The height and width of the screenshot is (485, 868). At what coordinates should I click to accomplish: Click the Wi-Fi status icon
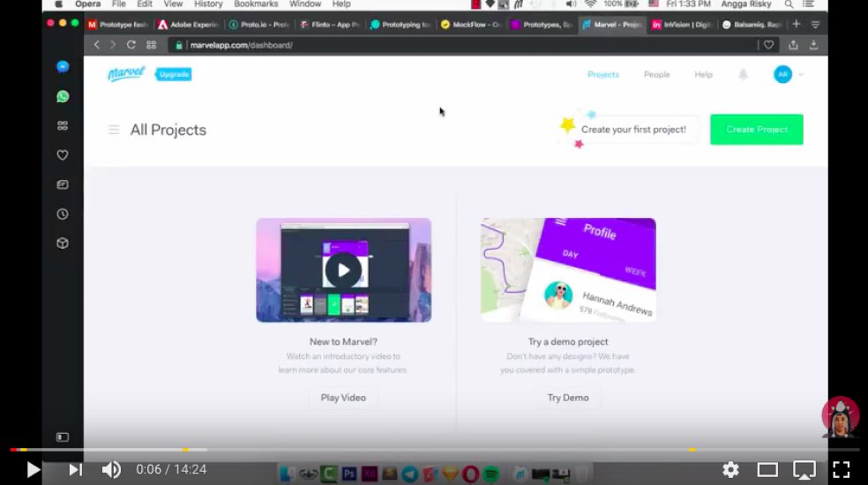coord(591,4)
